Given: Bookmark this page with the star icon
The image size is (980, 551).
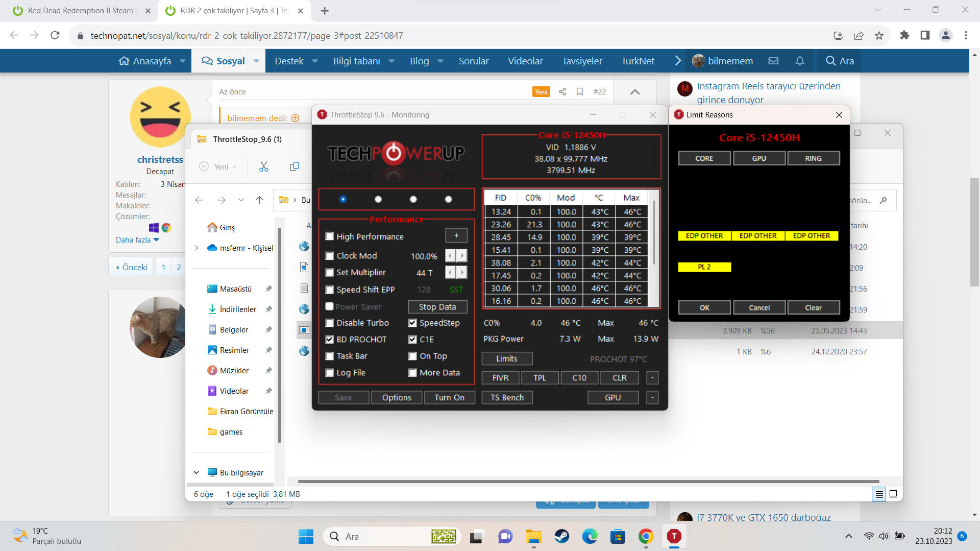Looking at the screenshot, I should coord(879,35).
